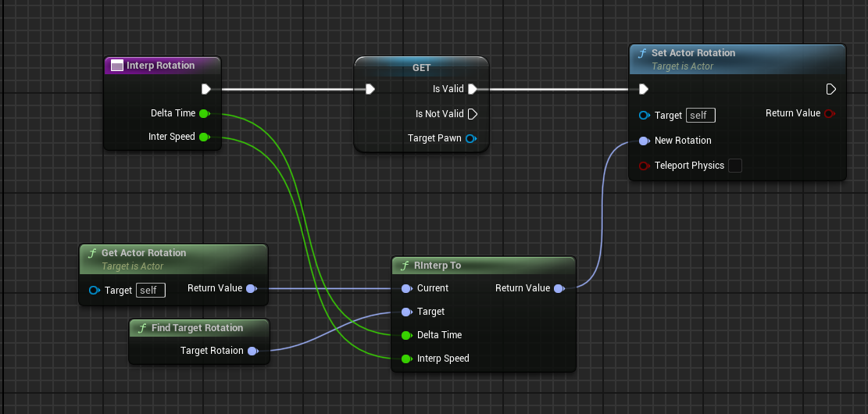Click the Inter Speed output pin

click(x=204, y=137)
